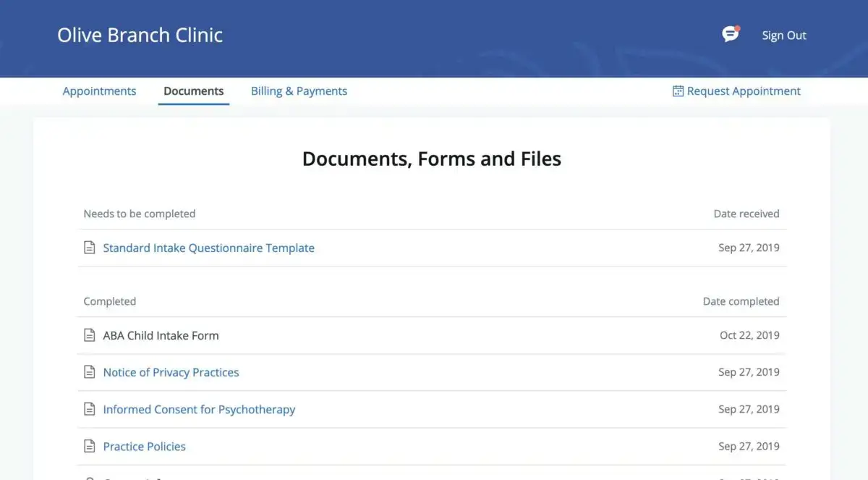Open the Practice Policies document link

click(144, 446)
